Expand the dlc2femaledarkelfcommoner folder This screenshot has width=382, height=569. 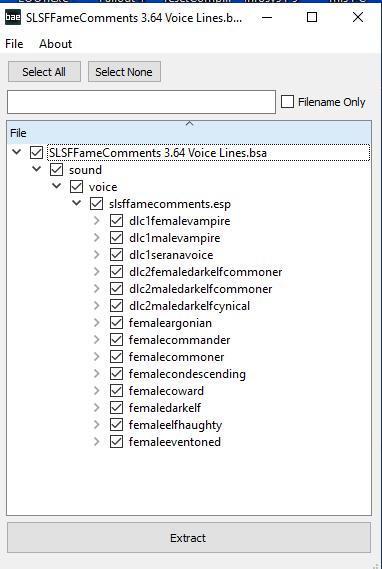96,272
